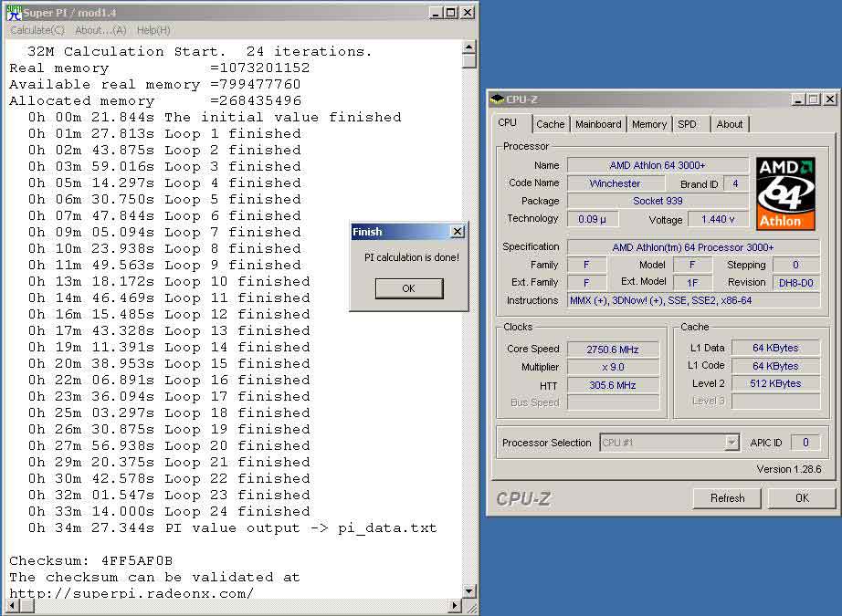
Task: Click the Code Name value Winchester
Action: point(616,183)
